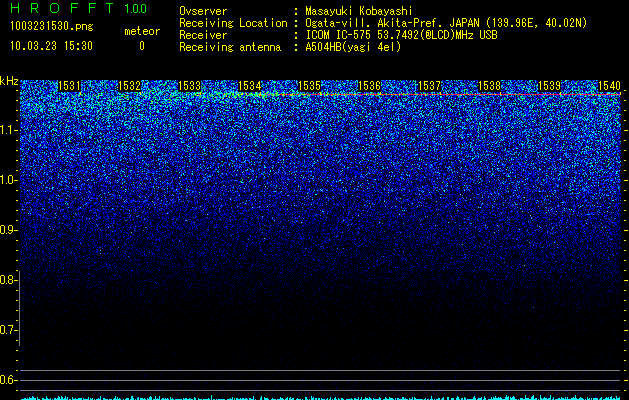
Task: Click antenna value A504HB(yagi 4el)
Action: [353, 47]
